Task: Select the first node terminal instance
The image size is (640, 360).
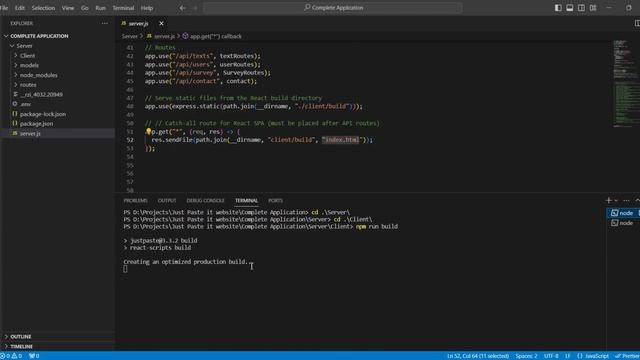Action: [623, 213]
